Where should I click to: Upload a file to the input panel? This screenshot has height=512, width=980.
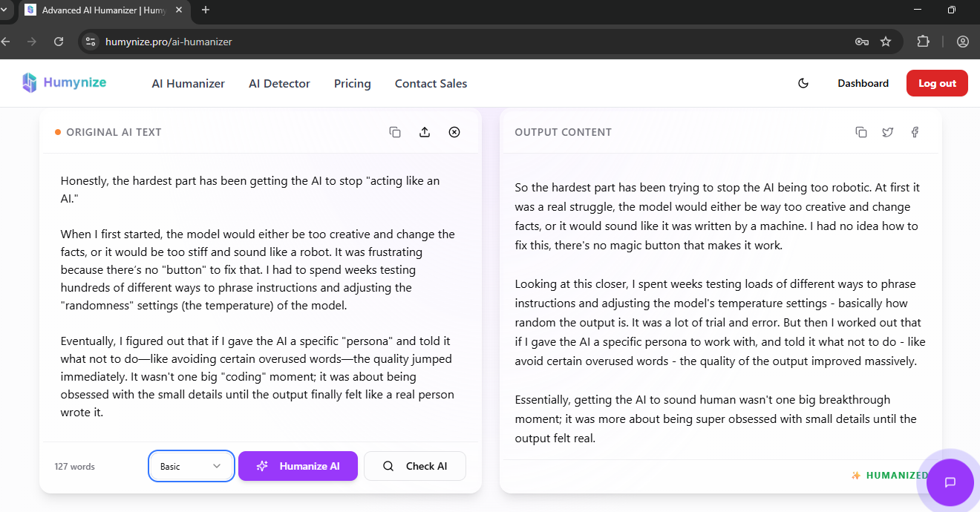tap(425, 131)
